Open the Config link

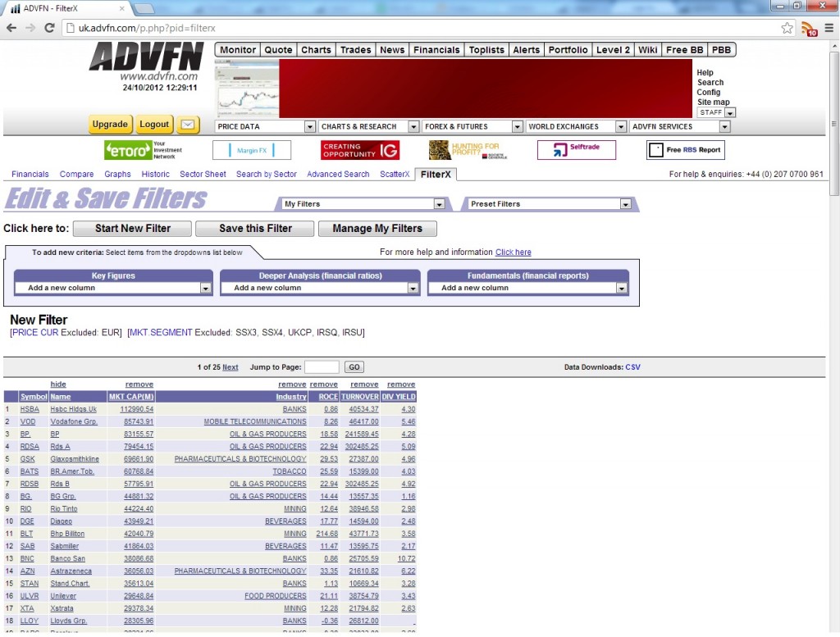(708, 92)
